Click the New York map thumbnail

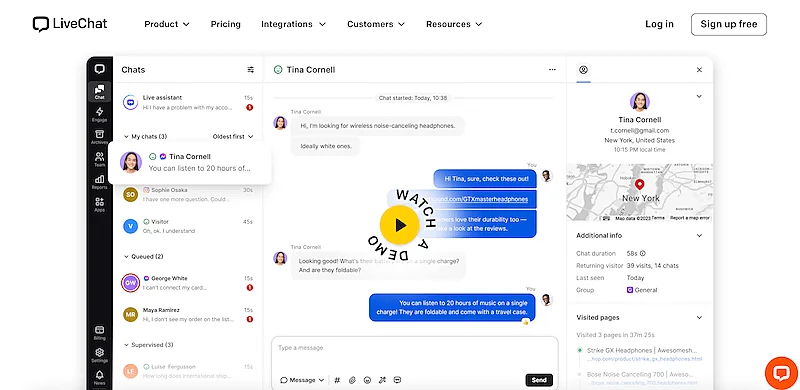pyautogui.click(x=640, y=192)
